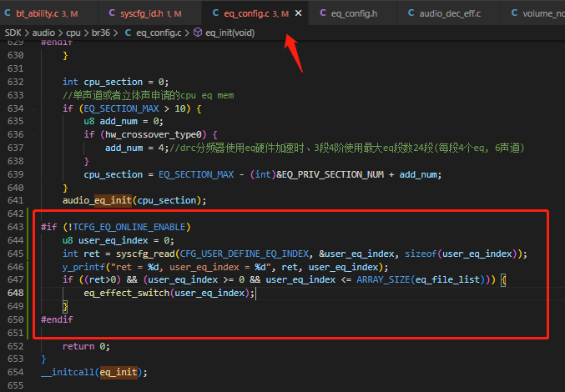Click the audio breadcrumb segment

pyautogui.click(x=43, y=33)
